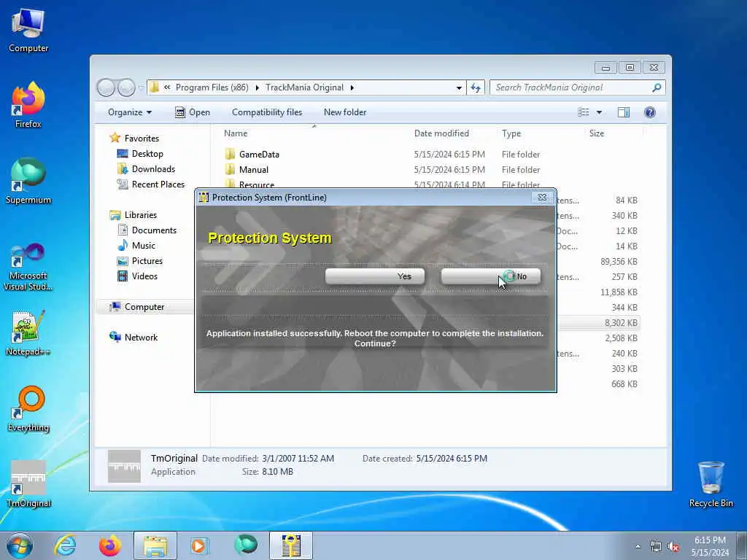Click the Explorer help icon
Image resolution: width=747 pixels, height=560 pixels.
tap(649, 112)
